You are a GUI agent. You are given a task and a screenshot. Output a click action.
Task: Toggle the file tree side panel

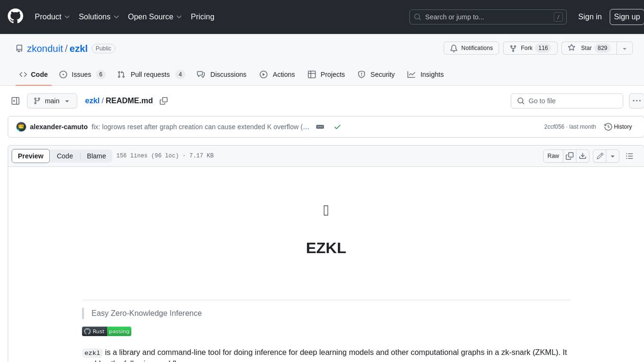tap(15, 101)
